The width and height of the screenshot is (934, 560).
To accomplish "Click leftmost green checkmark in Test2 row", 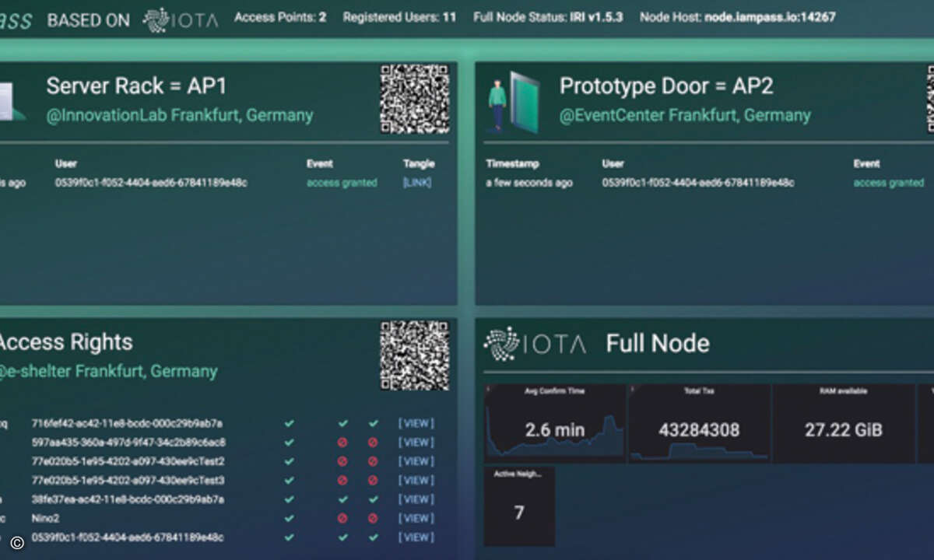I will (290, 461).
